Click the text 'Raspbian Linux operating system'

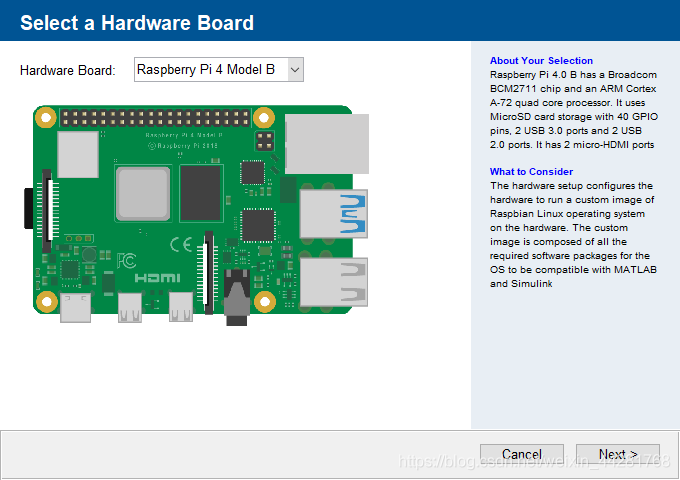tap(567, 214)
